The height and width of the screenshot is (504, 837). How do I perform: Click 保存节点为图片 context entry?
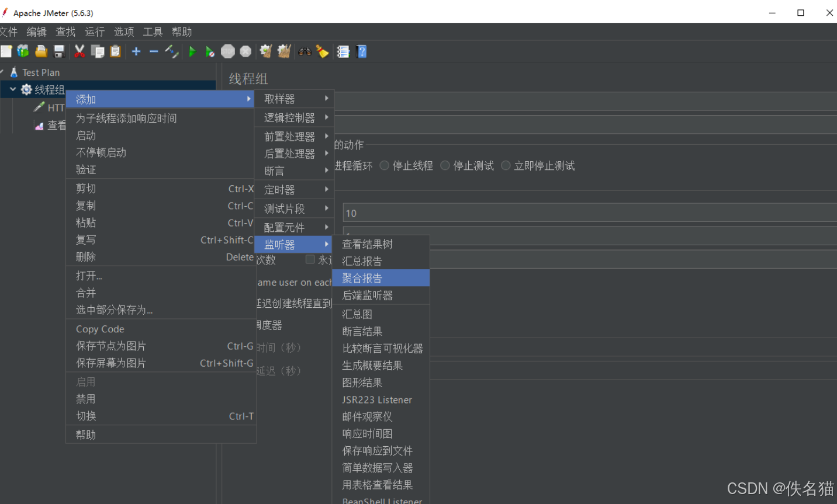pyautogui.click(x=161, y=346)
